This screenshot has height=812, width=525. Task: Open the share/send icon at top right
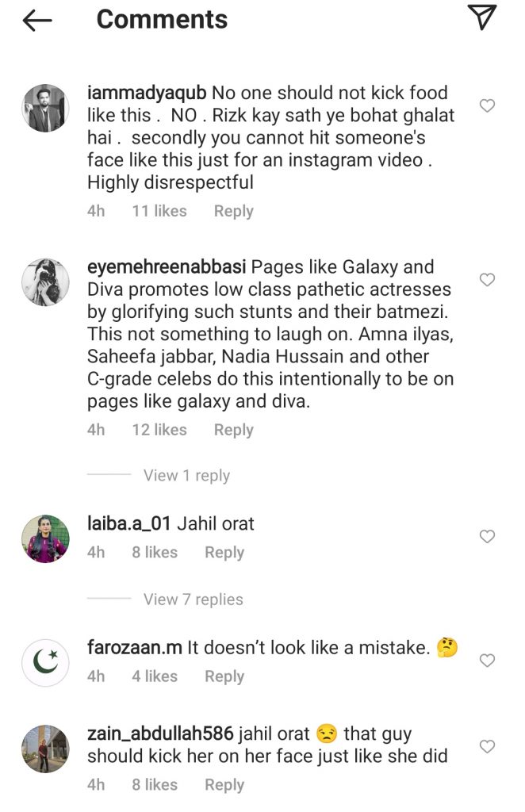pos(484,17)
